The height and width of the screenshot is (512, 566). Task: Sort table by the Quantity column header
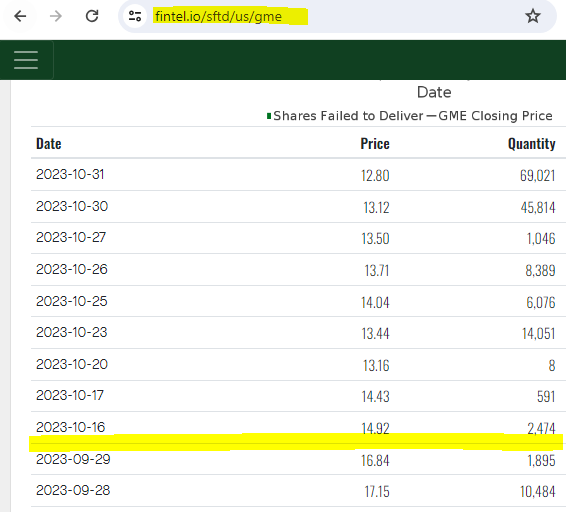click(531, 144)
